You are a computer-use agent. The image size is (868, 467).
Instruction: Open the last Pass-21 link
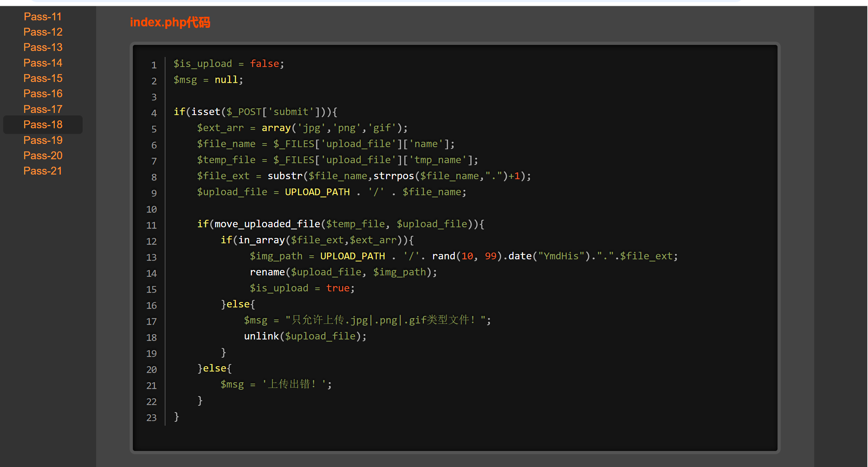coord(43,171)
